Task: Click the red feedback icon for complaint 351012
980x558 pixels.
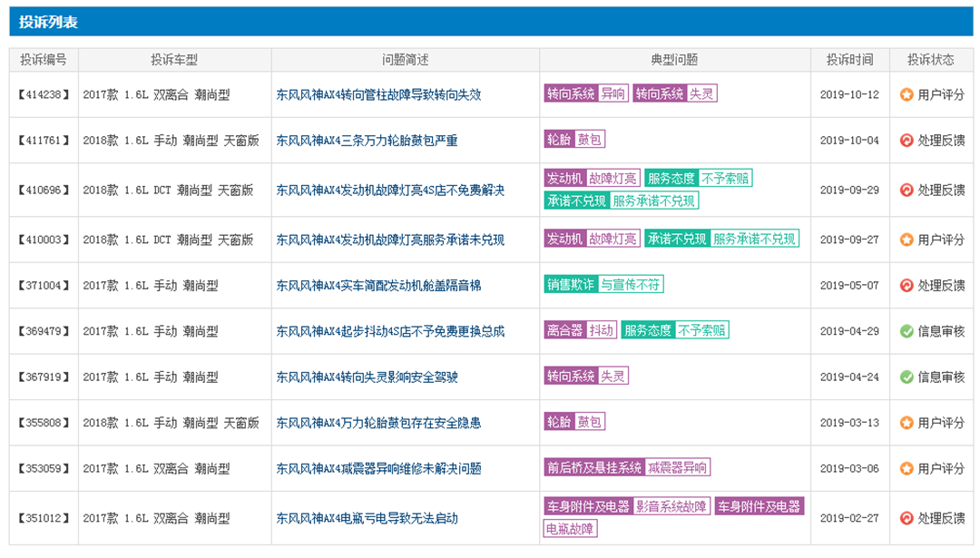Action: pyautogui.click(x=906, y=518)
